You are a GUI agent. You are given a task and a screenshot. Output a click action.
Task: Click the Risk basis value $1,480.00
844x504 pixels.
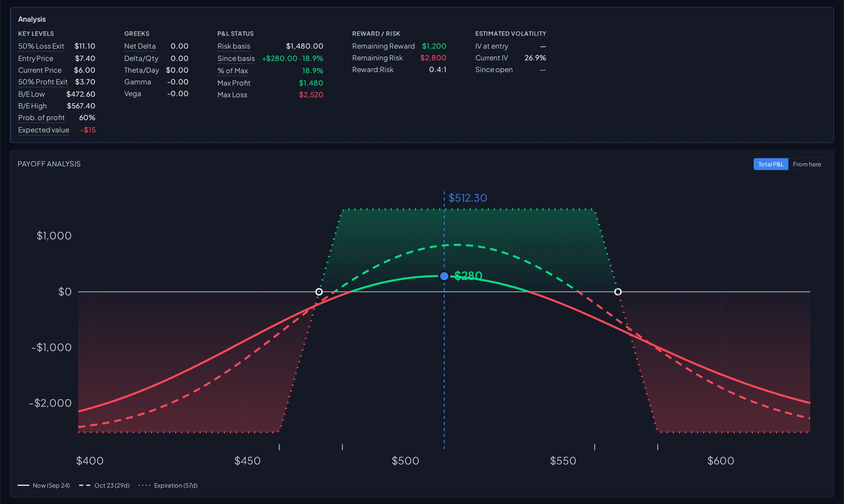pos(305,46)
